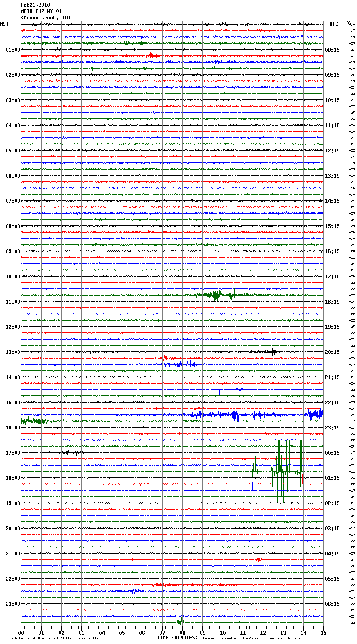The width and height of the screenshot is (357, 644).
Task: Click the 18:00 MST hour label
Action: (13, 478)
